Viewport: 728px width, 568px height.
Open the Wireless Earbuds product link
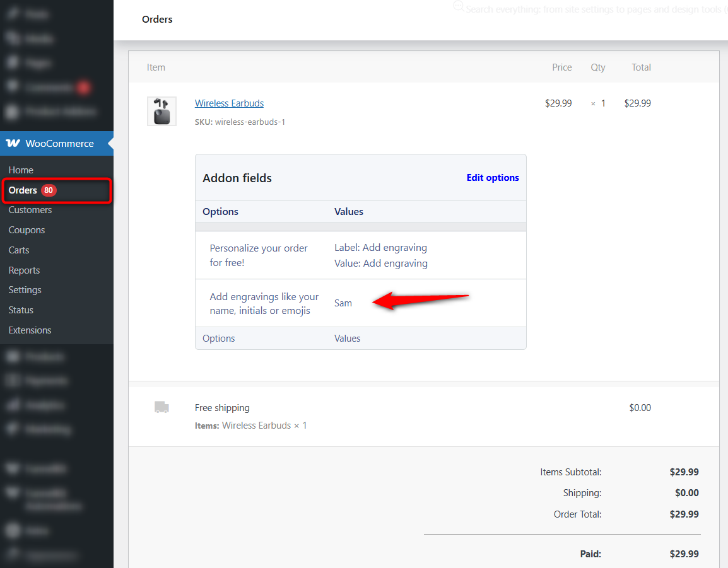click(229, 103)
